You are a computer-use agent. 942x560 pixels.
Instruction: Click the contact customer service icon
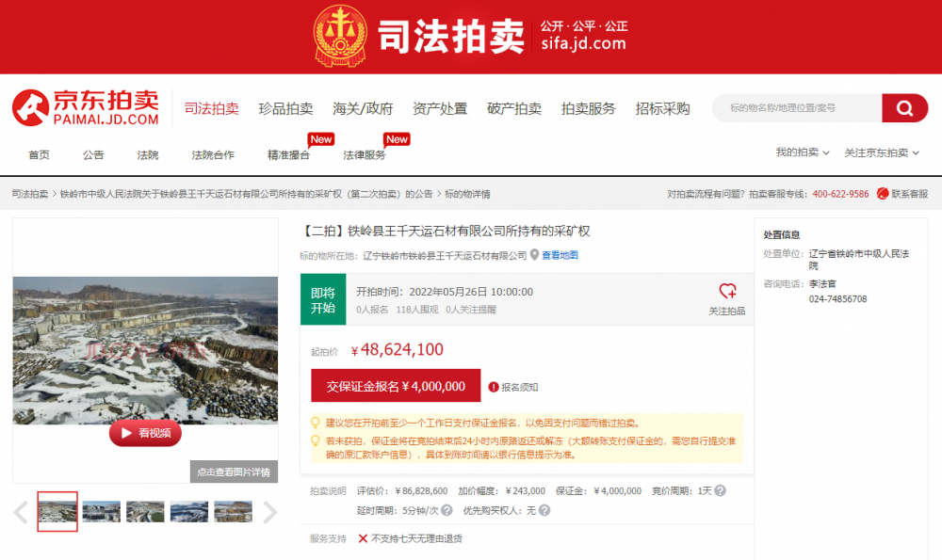[883, 193]
